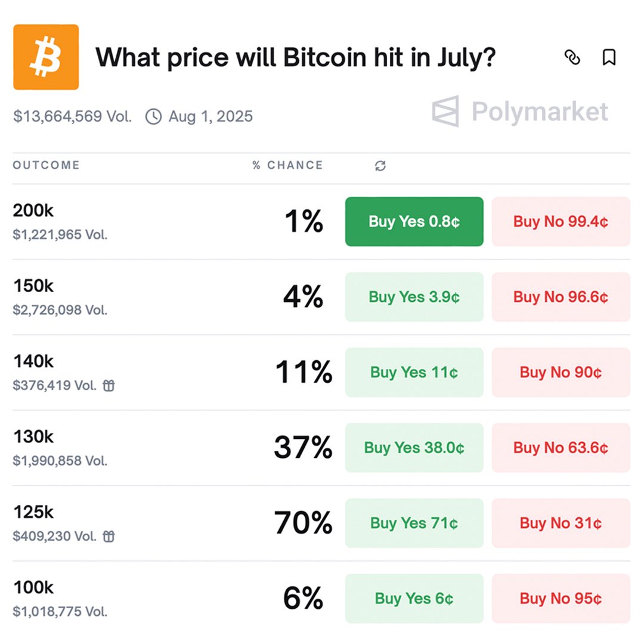
Task: Choose Buy No 63.6¢ on 130k outcome
Action: click(x=561, y=448)
